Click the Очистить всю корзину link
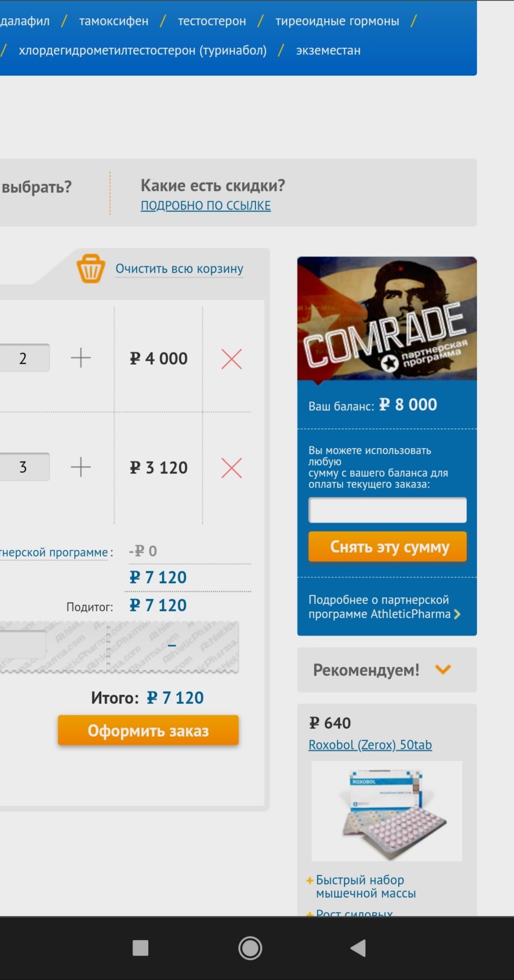This screenshot has height=980, width=514. [x=179, y=269]
